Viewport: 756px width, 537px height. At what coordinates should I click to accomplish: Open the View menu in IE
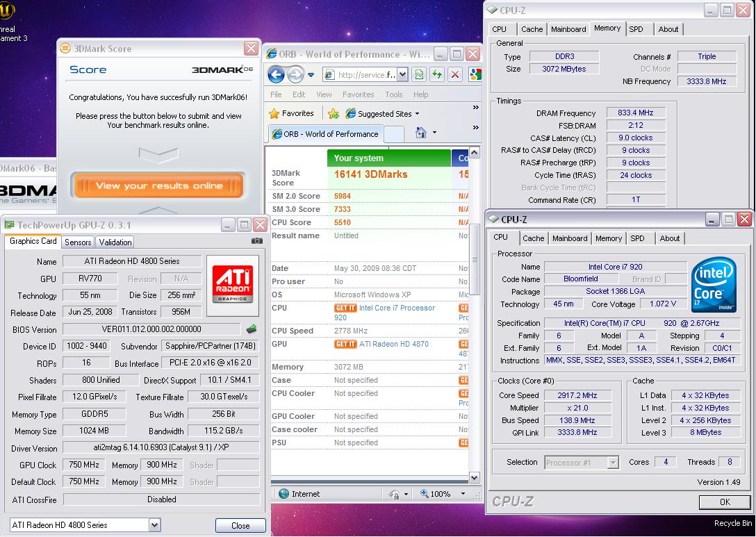324,94
